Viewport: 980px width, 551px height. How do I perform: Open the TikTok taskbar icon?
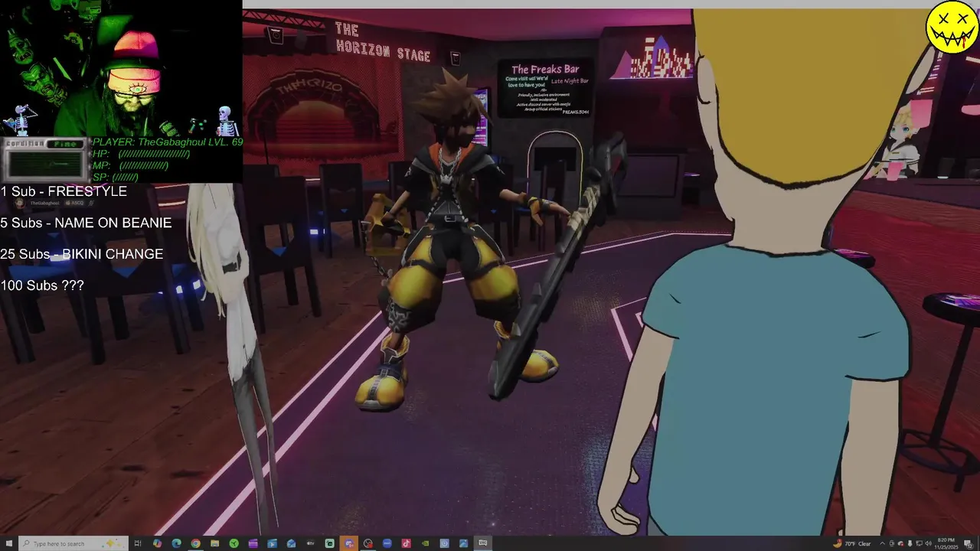[x=406, y=543]
